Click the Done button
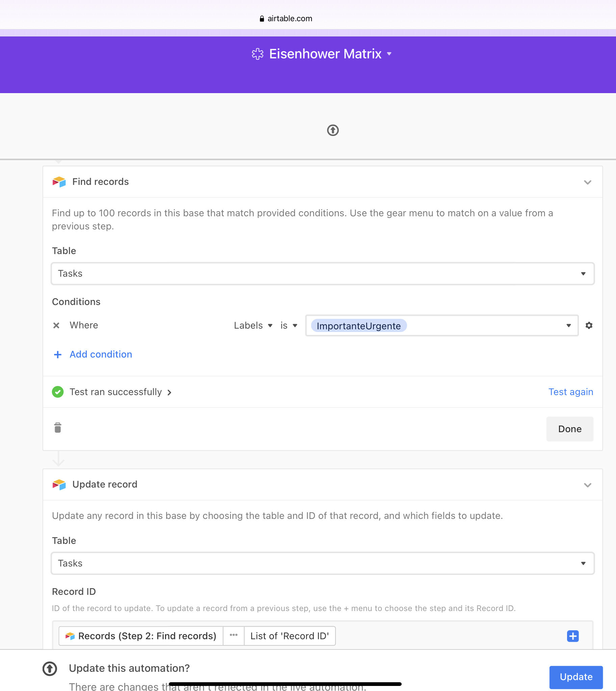The height and width of the screenshot is (691, 616). point(570,429)
